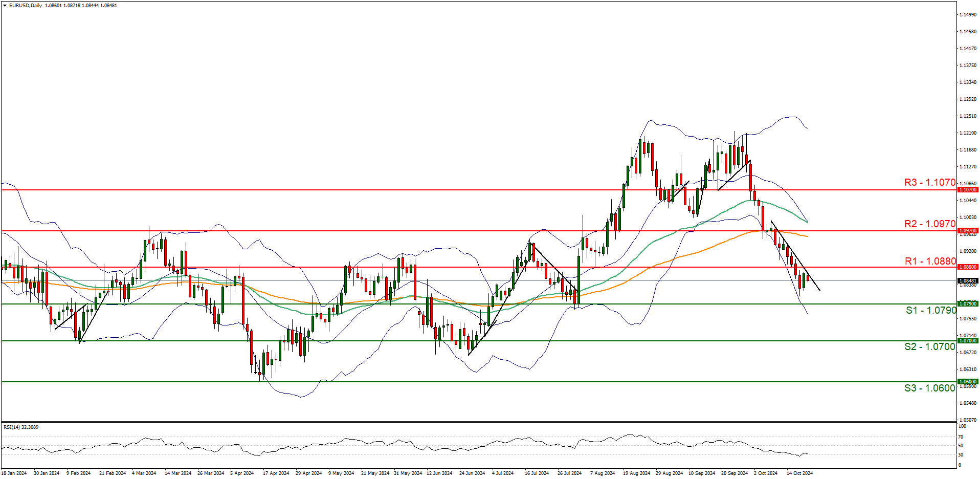Click the 1.13340 price scale label

pos(968,82)
